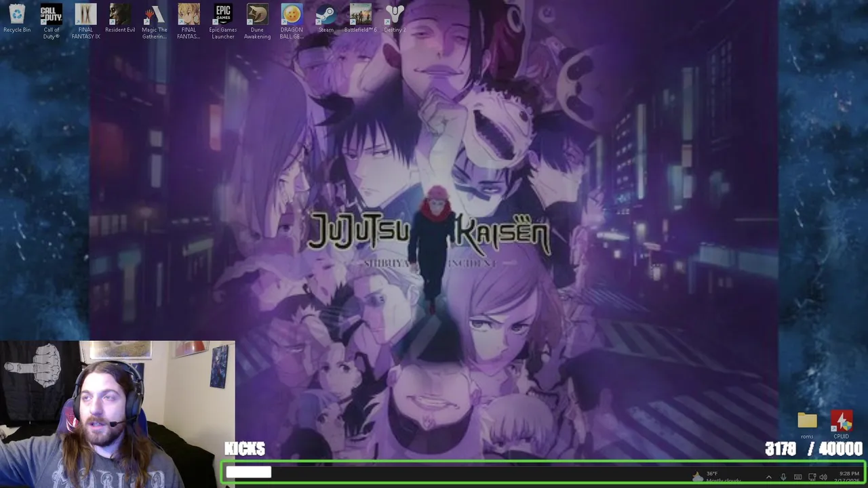Click the 3178 / 40000 counter
Screen dimensions: 868x488
(x=814, y=449)
